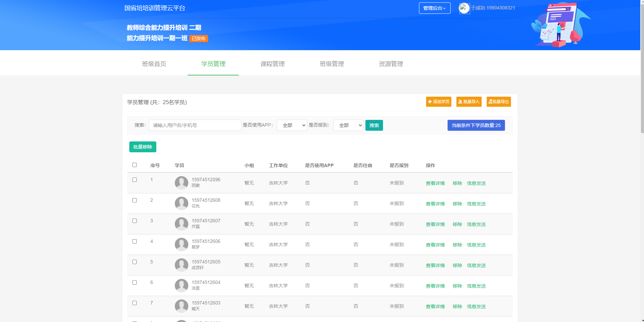This screenshot has width=644, height=322.
Task: Click avatar of student 成贤轩 in row 5
Action: (181, 265)
